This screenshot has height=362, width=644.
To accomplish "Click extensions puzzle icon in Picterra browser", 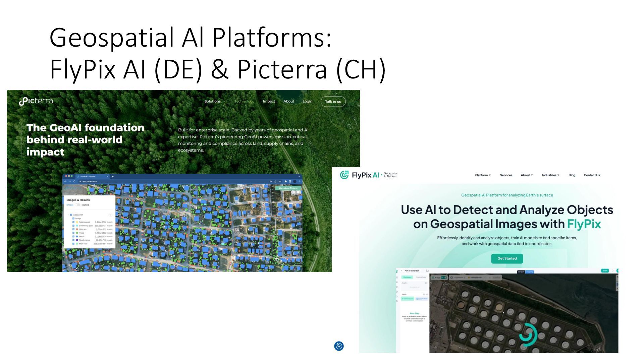I will point(285,181).
